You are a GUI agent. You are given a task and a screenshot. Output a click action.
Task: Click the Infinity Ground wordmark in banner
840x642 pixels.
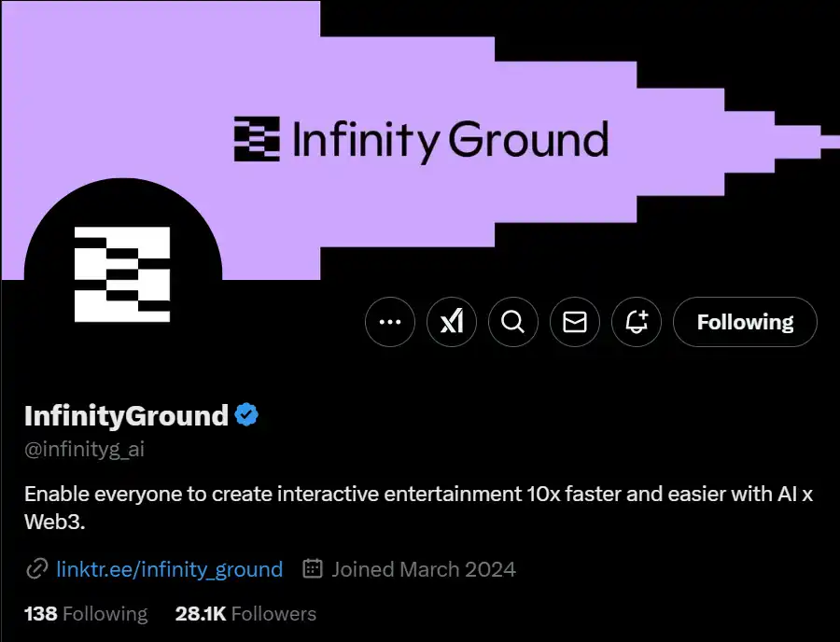(450, 140)
